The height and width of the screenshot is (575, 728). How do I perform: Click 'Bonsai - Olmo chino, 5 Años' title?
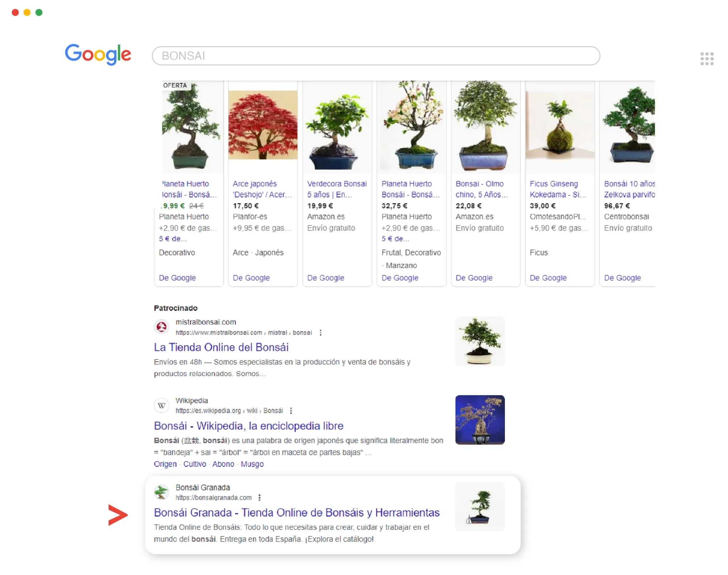(x=481, y=189)
